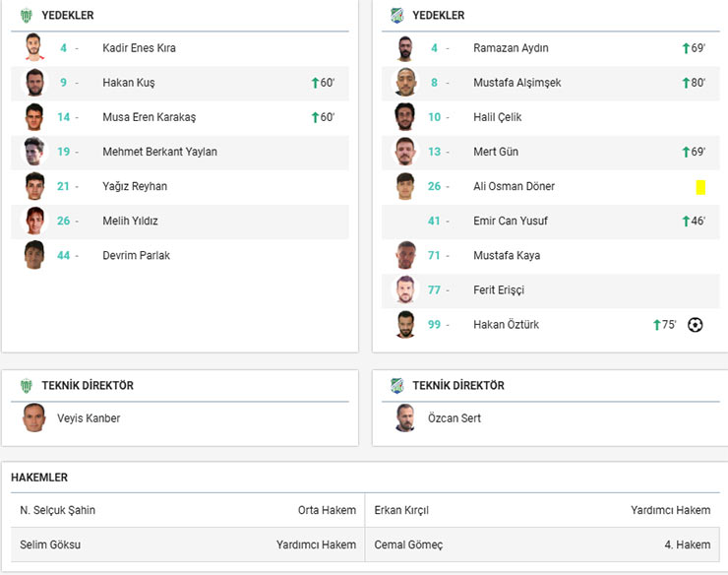Go to Halil Çelik's player page
The image size is (728, 575).
click(497, 117)
